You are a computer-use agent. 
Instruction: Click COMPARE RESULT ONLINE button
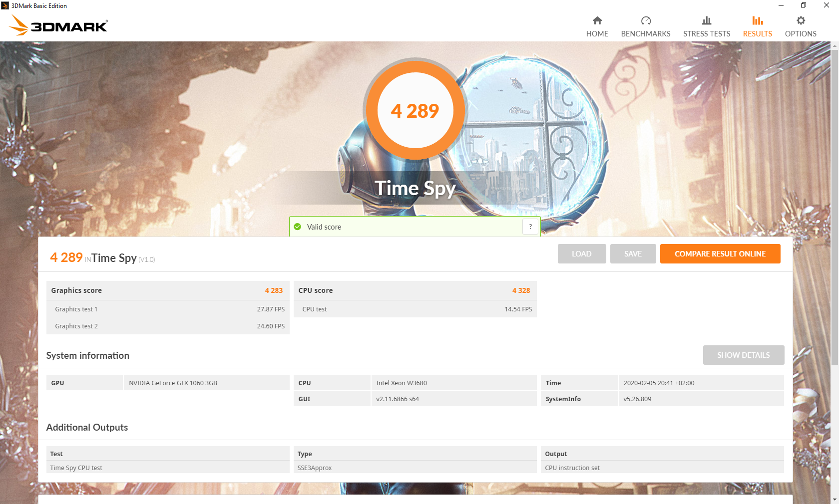point(720,253)
